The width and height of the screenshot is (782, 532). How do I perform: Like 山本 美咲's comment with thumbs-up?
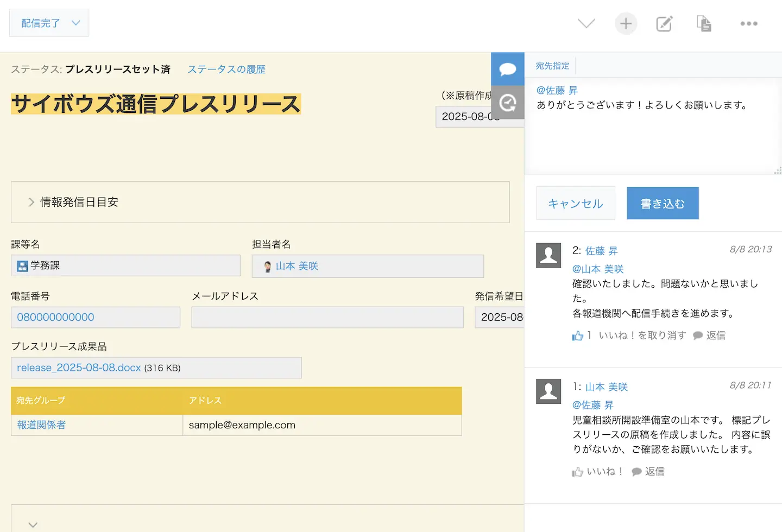pos(597,471)
